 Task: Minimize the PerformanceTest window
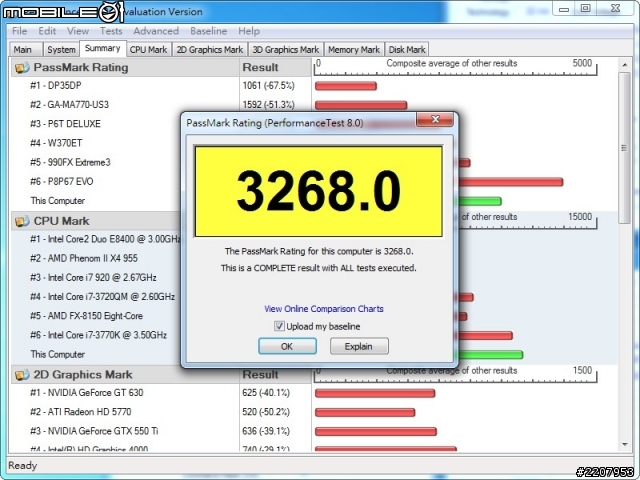[564, 8]
